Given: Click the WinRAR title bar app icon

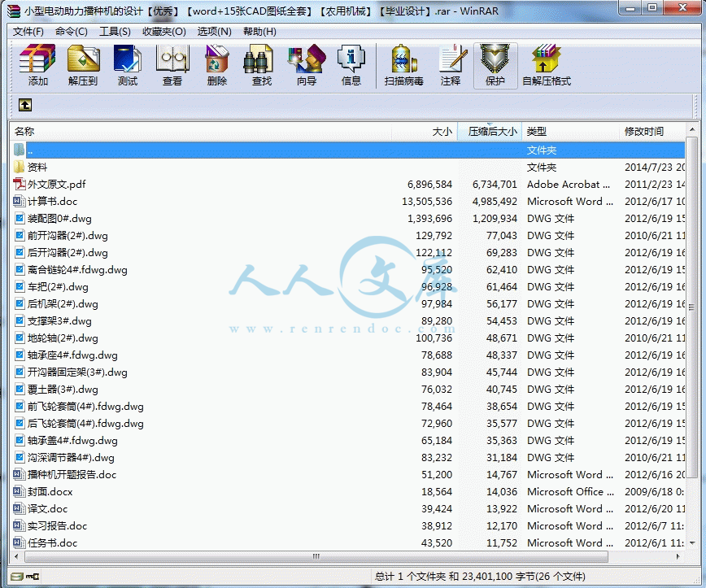Looking at the screenshot, I should coord(14,11).
